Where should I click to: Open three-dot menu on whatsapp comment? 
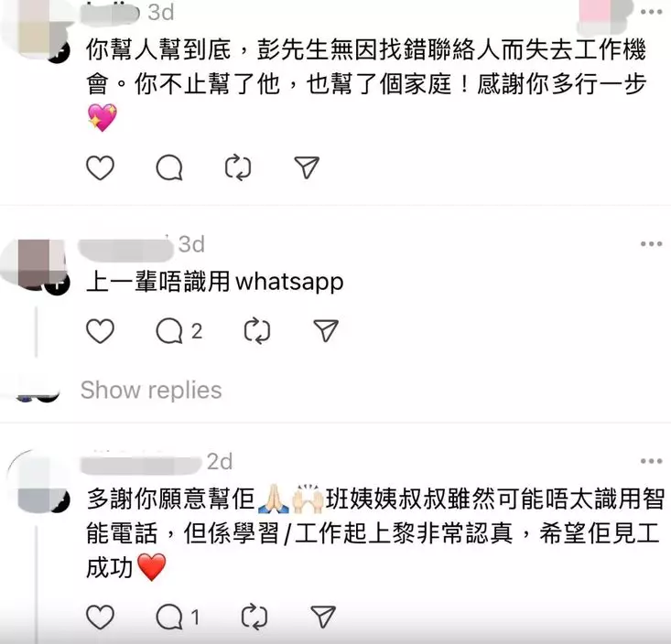(x=651, y=244)
